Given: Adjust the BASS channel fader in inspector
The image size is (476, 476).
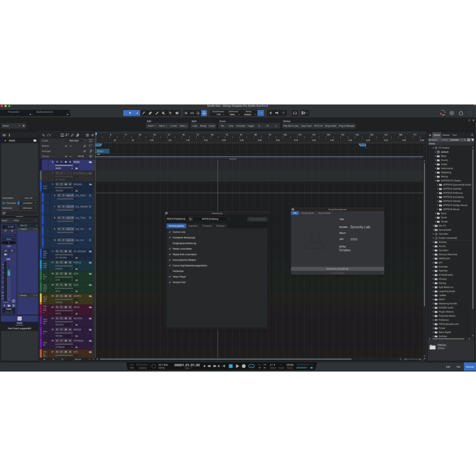Looking at the screenshot, I should click(9, 273).
